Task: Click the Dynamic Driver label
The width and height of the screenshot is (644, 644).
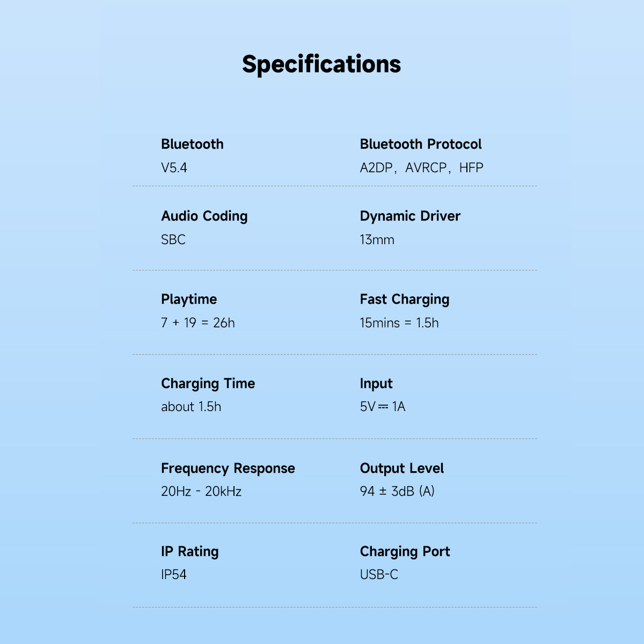Action: 410,216
